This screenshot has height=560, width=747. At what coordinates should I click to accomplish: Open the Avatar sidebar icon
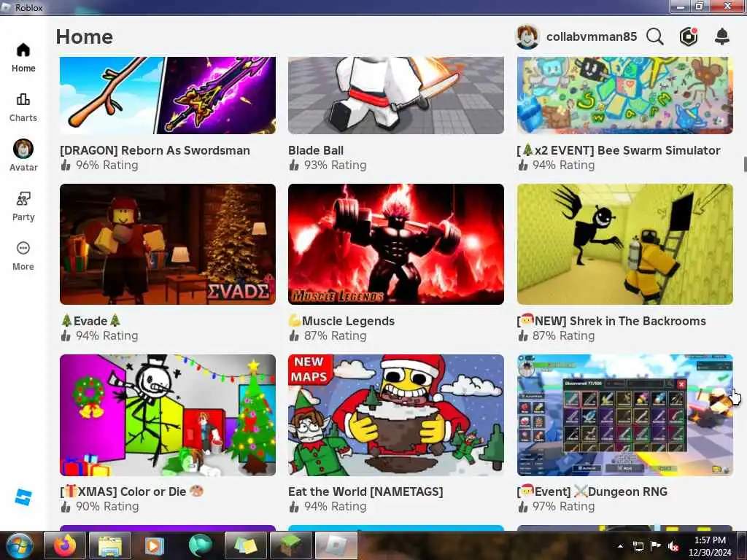pyautogui.click(x=23, y=156)
